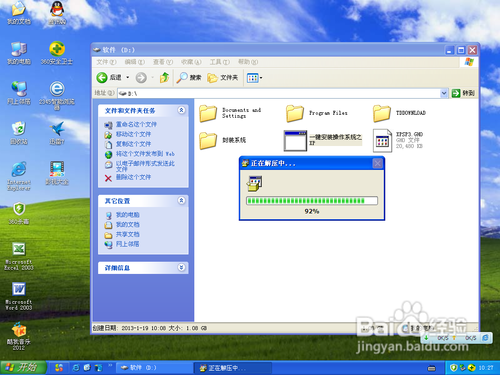Select the XPSP3.GHO file

coord(398,140)
